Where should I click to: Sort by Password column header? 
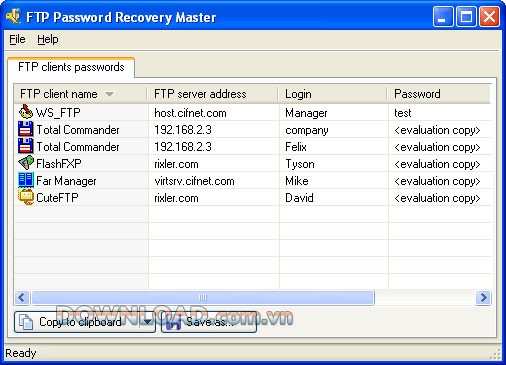tap(439, 94)
